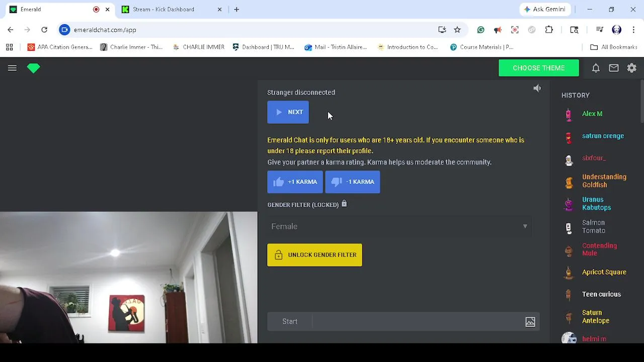Select Apricot Square in history

pyautogui.click(x=604, y=272)
